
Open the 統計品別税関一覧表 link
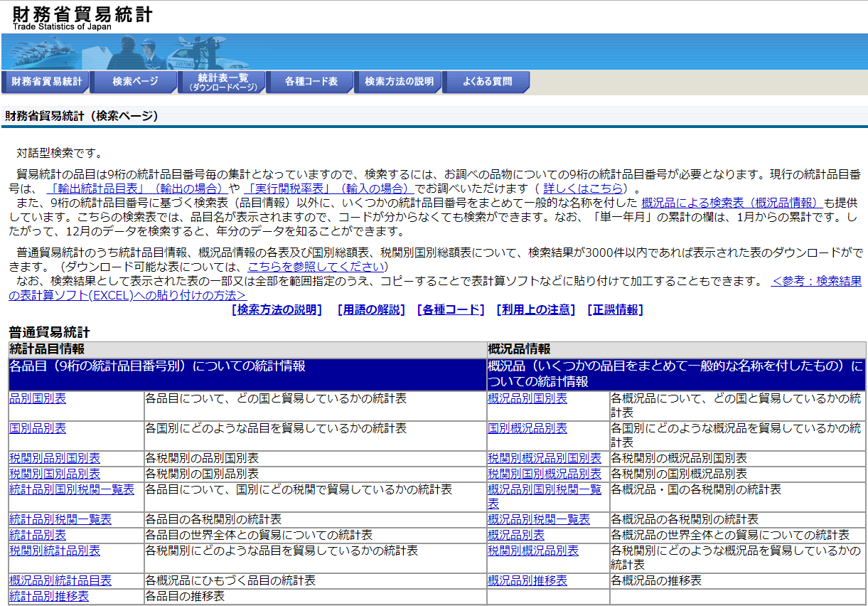coord(60,519)
